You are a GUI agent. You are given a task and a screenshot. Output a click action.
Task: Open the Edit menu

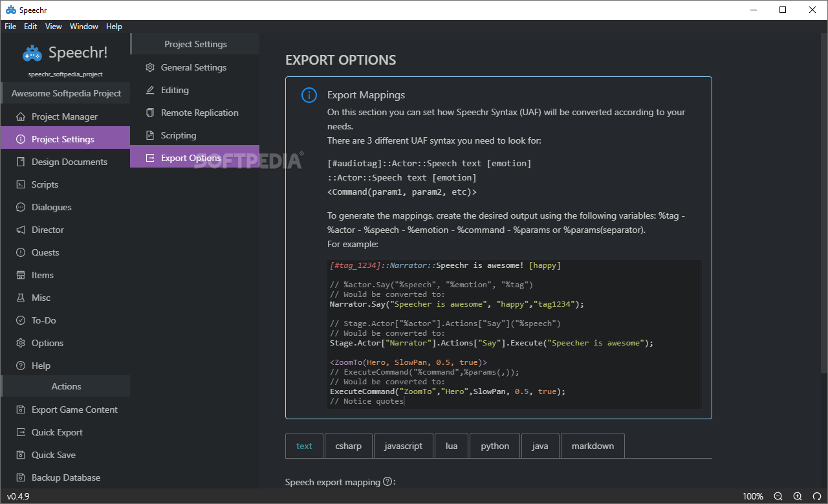click(x=30, y=27)
